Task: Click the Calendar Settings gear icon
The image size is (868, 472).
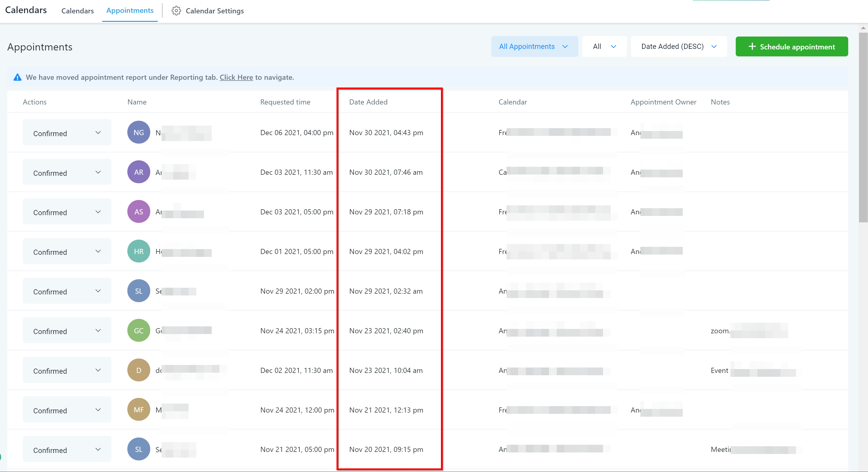Action: click(176, 11)
